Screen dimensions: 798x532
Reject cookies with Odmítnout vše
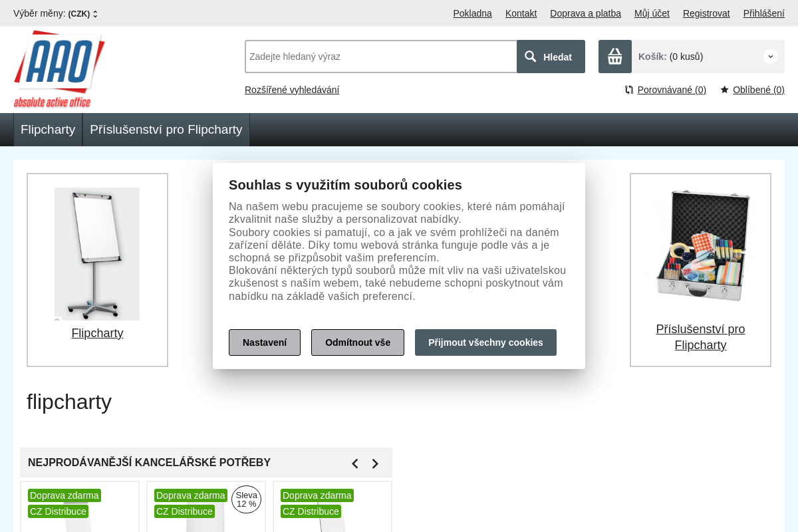(358, 342)
